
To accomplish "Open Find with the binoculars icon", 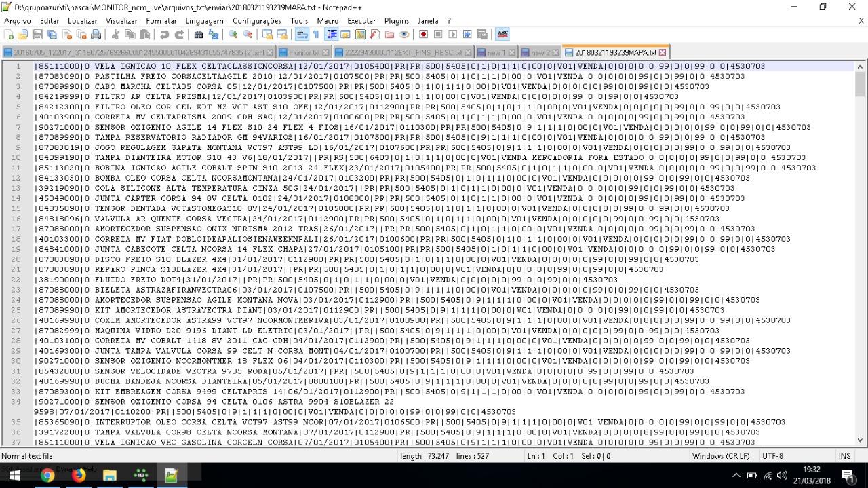I will pos(199,35).
